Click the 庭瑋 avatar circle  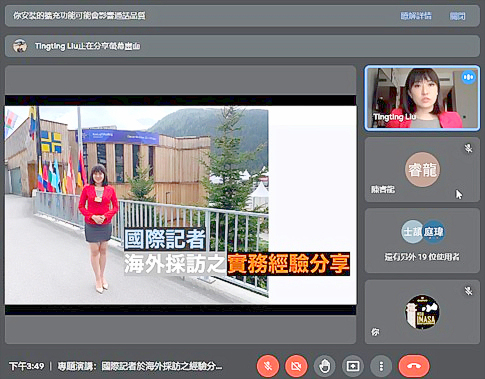(433, 231)
